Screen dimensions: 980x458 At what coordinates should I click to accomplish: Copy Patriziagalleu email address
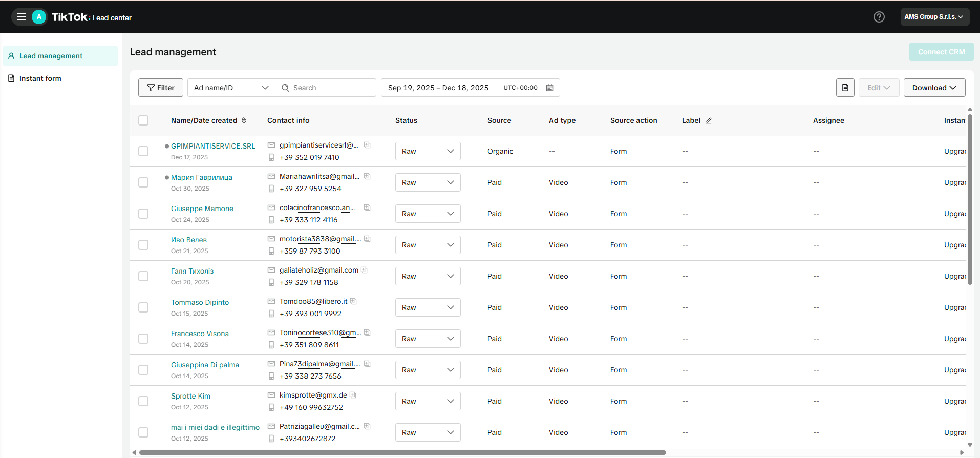coord(367,426)
